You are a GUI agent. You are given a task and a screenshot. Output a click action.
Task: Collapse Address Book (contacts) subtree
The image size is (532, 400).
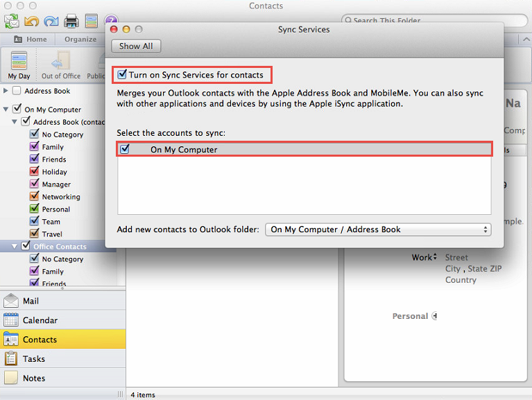click(15, 122)
